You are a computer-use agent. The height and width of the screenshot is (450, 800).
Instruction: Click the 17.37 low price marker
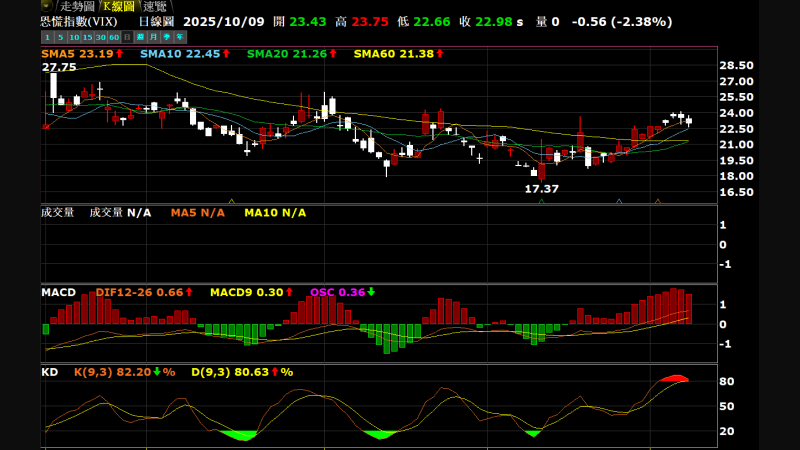click(x=541, y=188)
